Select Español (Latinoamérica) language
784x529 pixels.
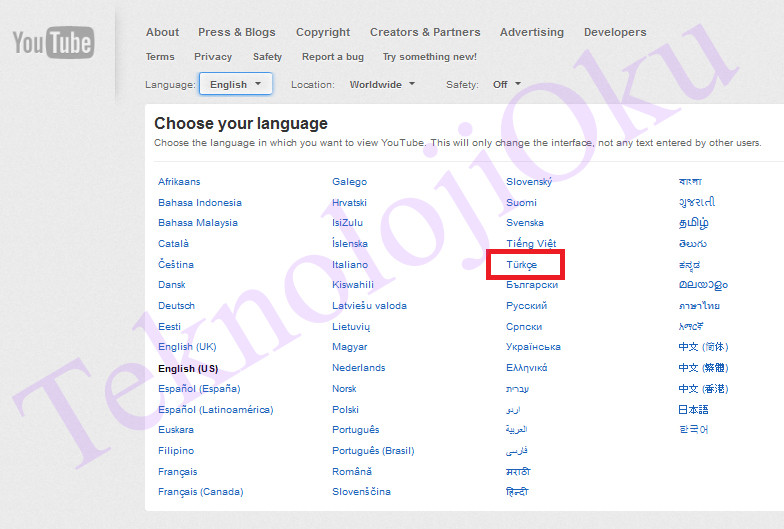[216, 410]
